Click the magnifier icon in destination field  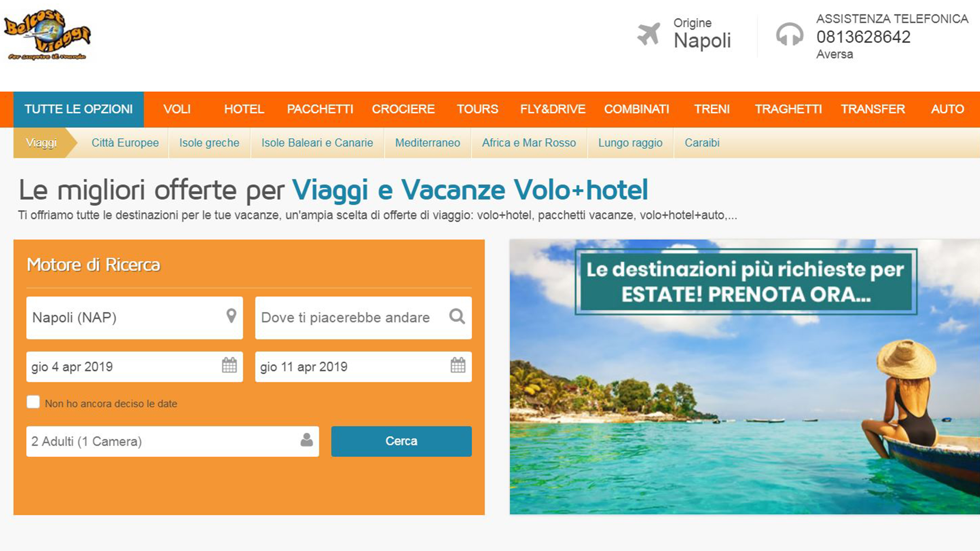pos(457,316)
